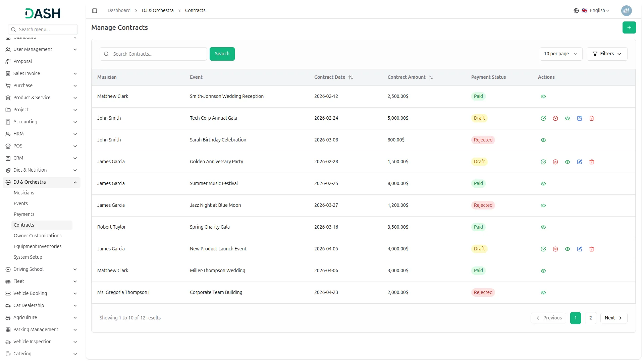Edit the New Product Launch Event contract

pyautogui.click(x=580, y=249)
